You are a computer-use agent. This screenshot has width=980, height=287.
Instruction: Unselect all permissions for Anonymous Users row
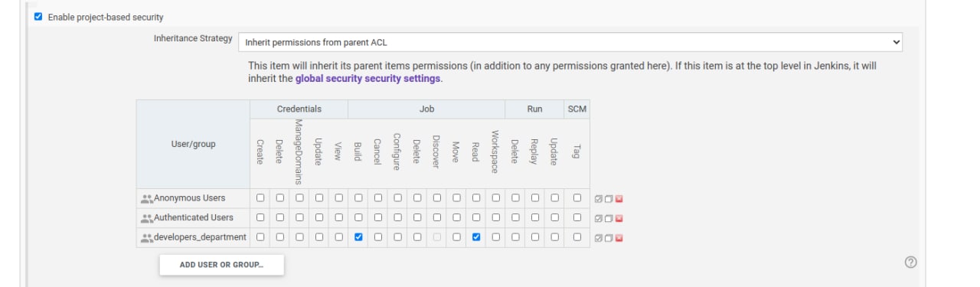click(x=609, y=198)
